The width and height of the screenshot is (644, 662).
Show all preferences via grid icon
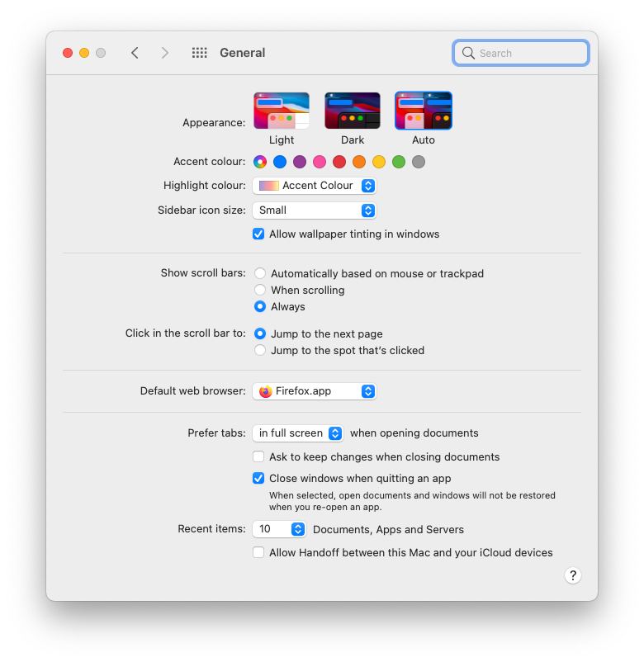(x=199, y=53)
